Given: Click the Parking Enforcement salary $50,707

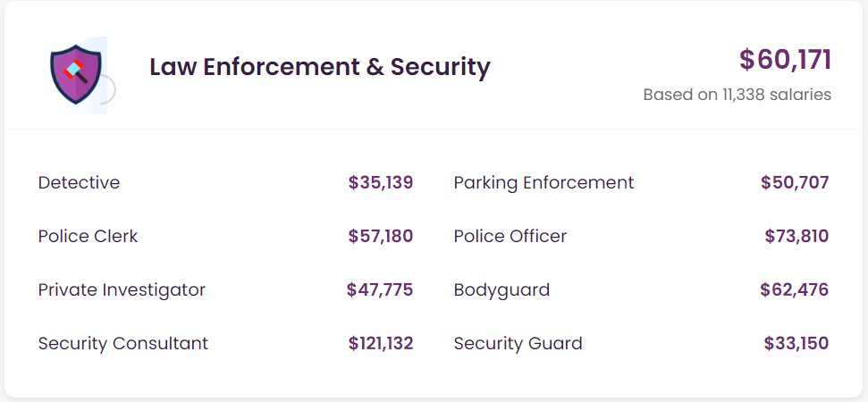Looking at the screenshot, I should click(x=795, y=183).
